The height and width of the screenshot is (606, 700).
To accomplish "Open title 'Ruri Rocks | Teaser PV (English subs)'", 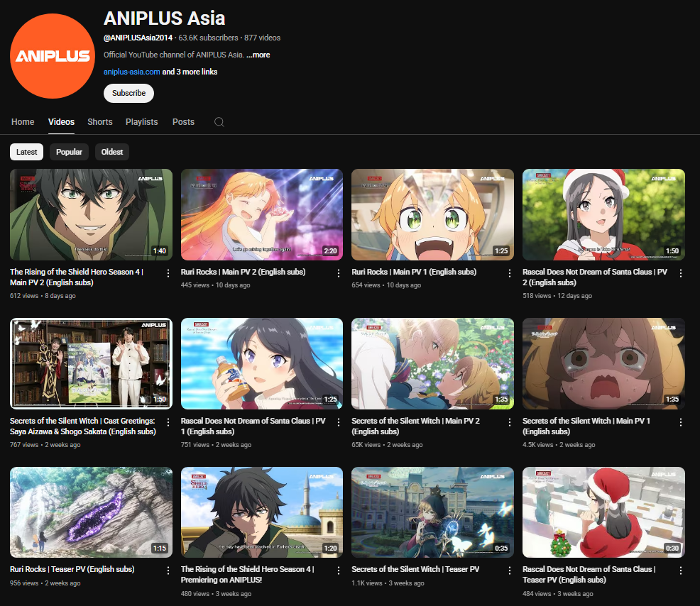I will pyautogui.click(x=72, y=569).
